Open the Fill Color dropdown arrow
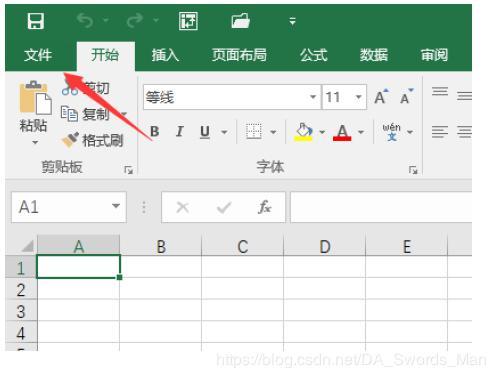 click(x=322, y=132)
